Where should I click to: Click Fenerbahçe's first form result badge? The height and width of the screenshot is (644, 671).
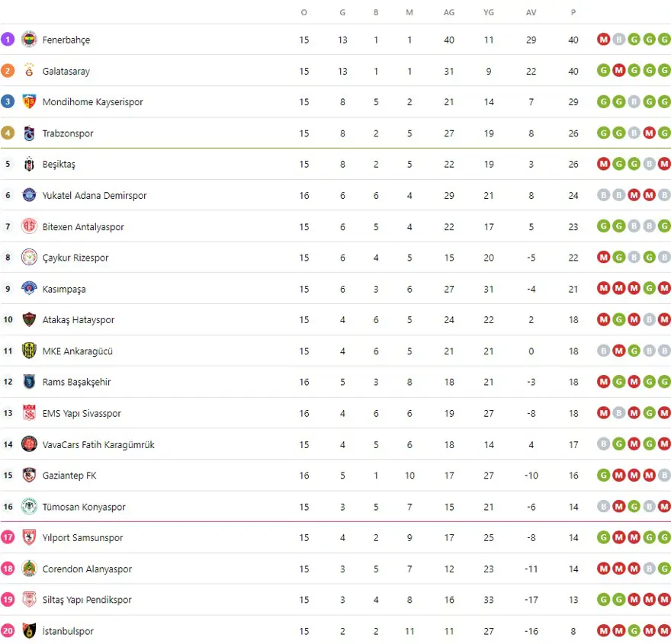point(604,40)
